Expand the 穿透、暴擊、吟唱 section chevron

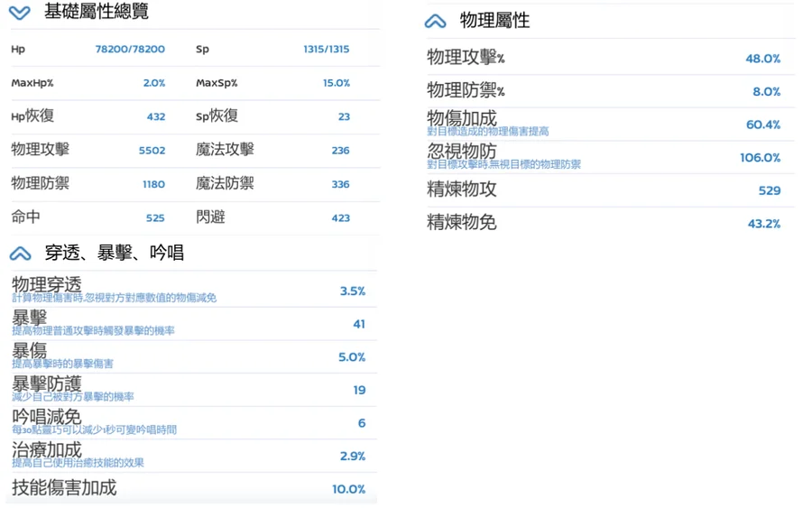(20, 254)
